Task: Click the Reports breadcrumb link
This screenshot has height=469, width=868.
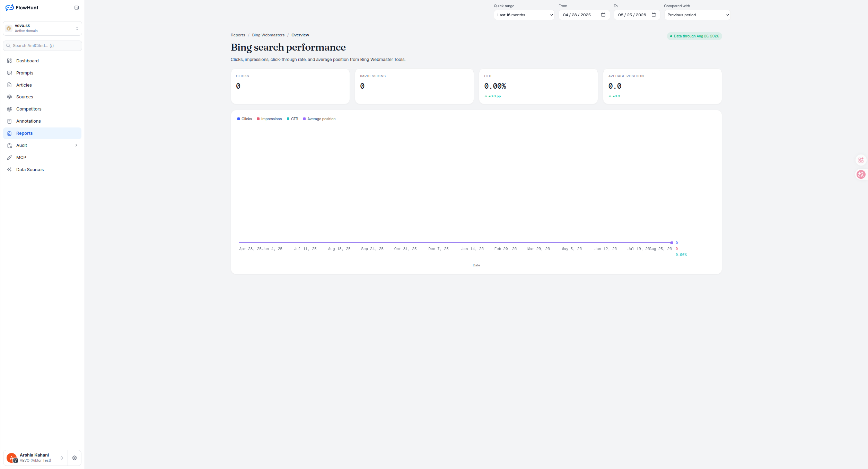Action: 238,35
